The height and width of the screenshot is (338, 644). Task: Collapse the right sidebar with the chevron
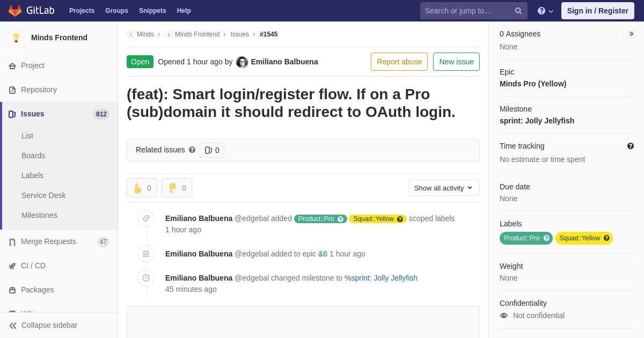pyautogui.click(x=631, y=34)
